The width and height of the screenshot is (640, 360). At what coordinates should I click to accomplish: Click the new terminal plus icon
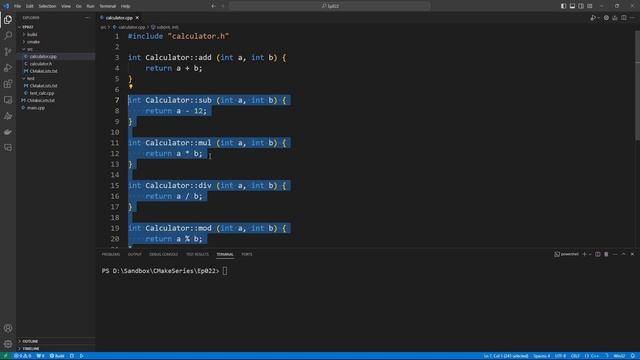(x=584, y=254)
